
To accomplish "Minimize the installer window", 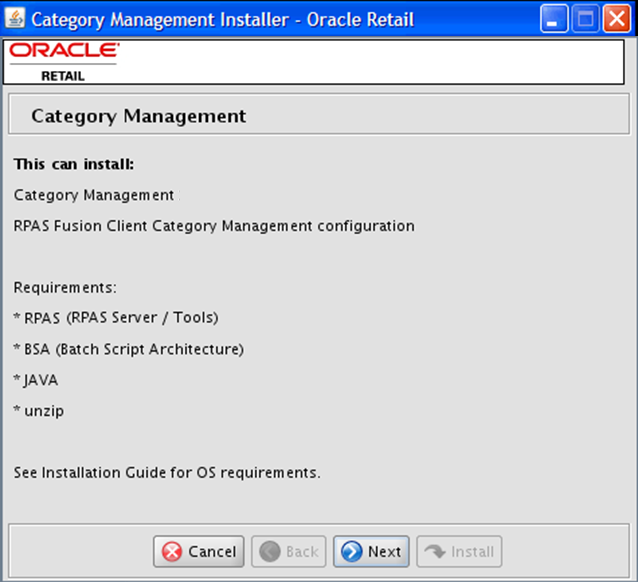I will 554,18.
